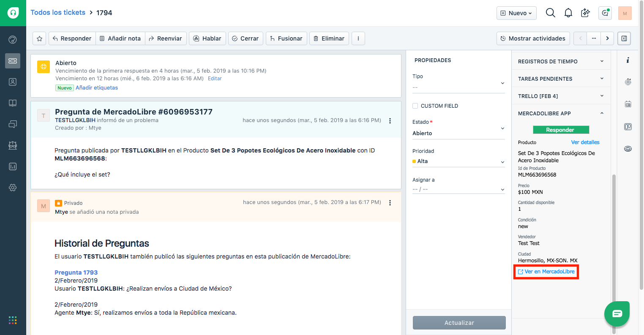Star this ticket as favorite

click(x=39, y=38)
